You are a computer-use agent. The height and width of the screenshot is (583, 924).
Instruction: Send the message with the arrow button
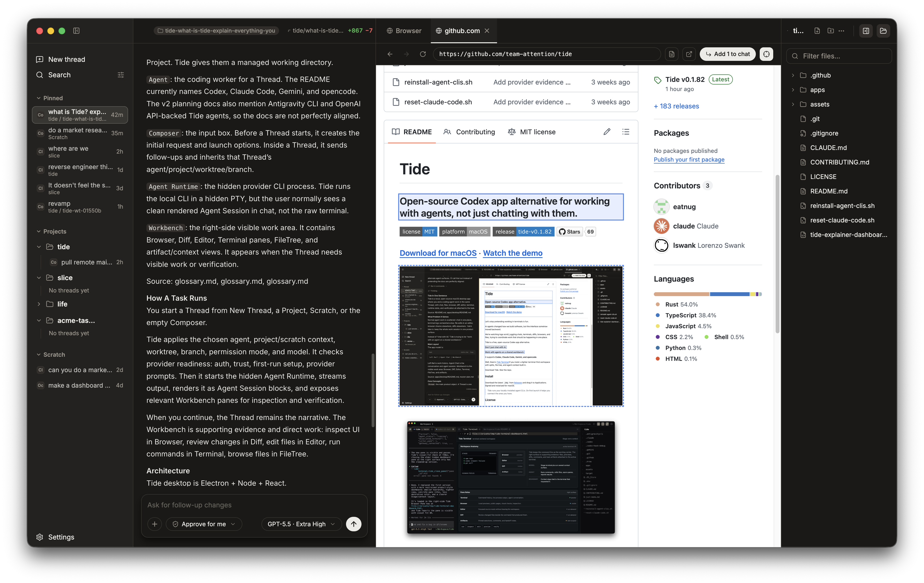(353, 524)
